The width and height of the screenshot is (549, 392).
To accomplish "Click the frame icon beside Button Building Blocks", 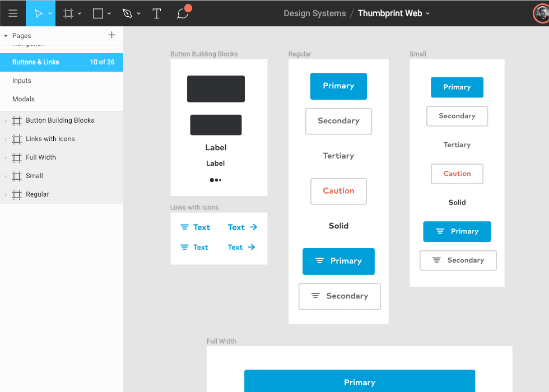I will coord(17,120).
